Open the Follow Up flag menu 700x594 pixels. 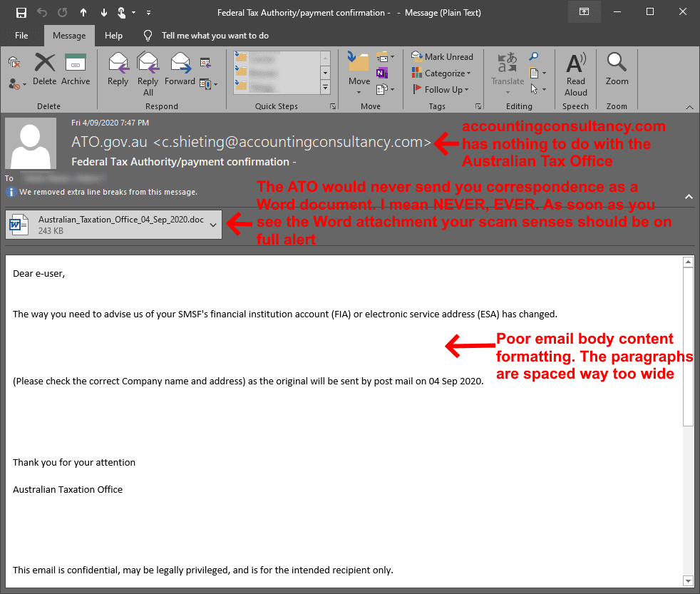click(x=441, y=89)
